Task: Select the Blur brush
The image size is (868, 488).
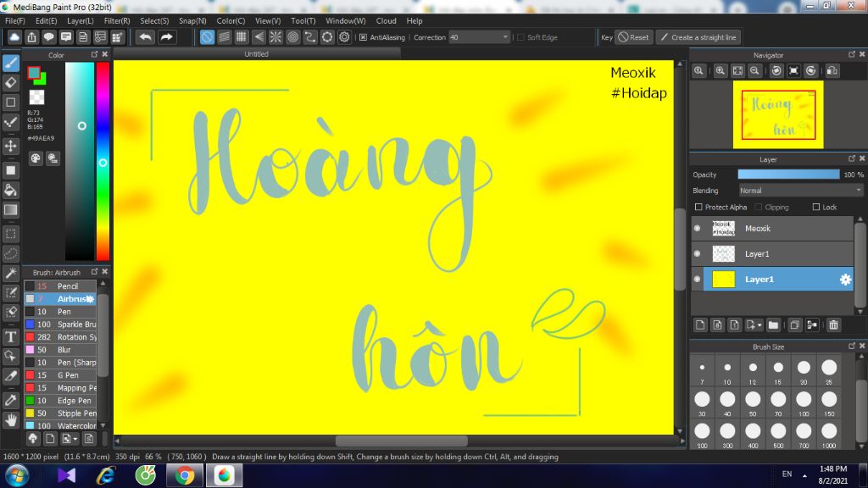Action: 60,350
